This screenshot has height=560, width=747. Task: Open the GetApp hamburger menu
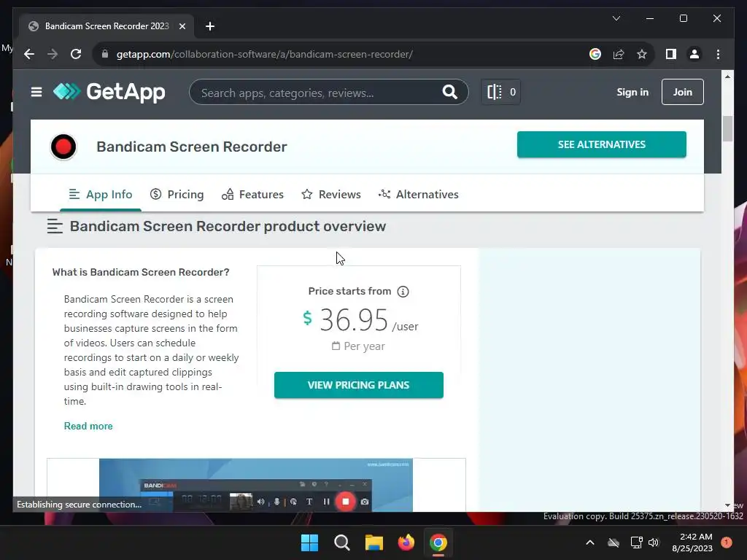tap(36, 92)
